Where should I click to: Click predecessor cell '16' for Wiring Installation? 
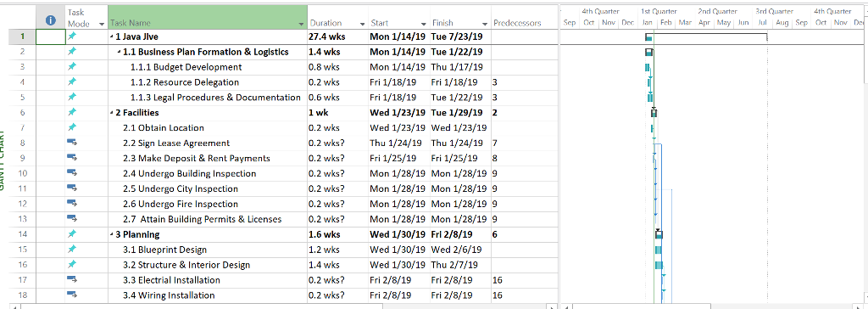[x=524, y=295]
